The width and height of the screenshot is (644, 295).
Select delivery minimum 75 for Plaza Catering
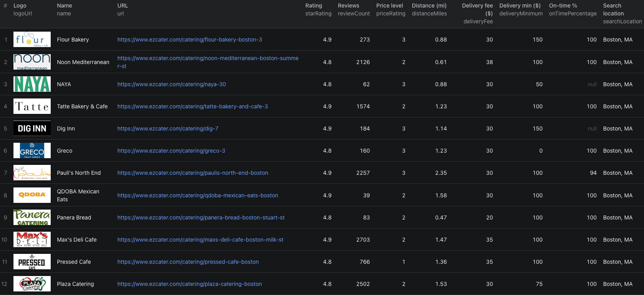click(x=539, y=284)
